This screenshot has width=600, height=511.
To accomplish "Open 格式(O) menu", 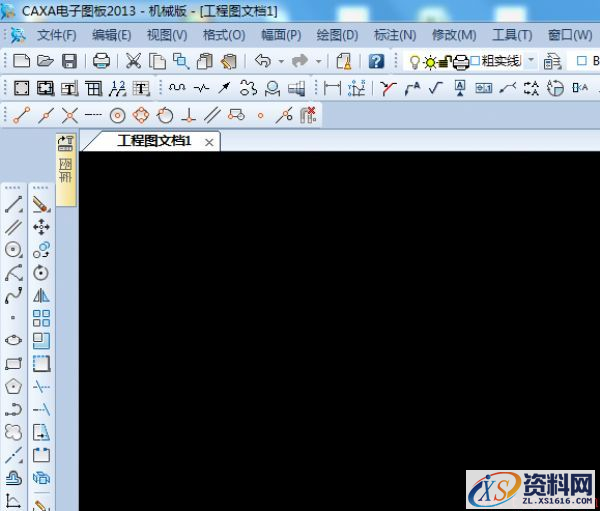I will click(224, 35).
